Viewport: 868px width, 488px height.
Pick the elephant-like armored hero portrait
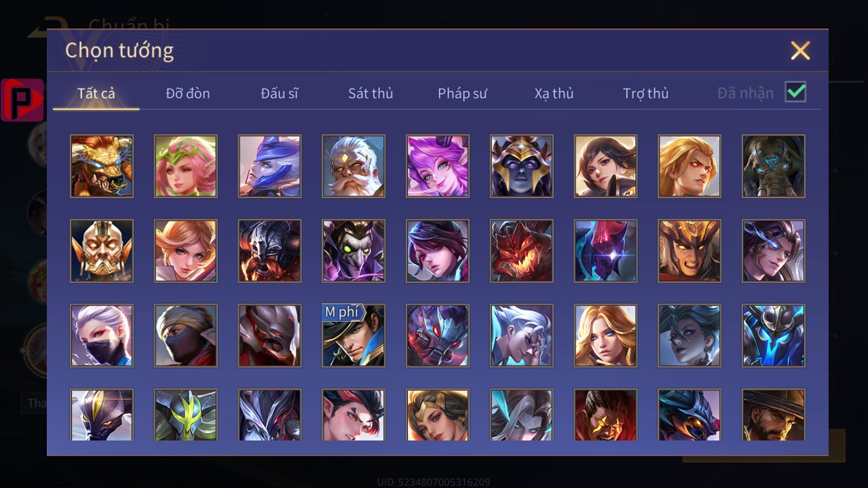click(774, 166)
